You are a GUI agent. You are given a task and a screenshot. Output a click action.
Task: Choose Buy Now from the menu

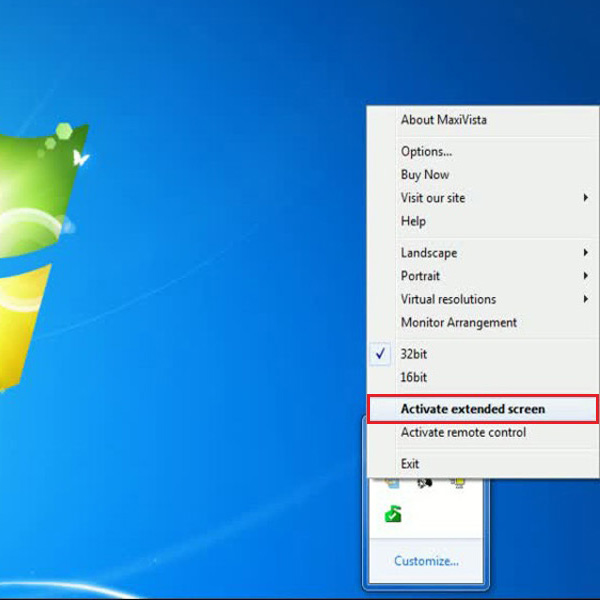coord(483,175)
